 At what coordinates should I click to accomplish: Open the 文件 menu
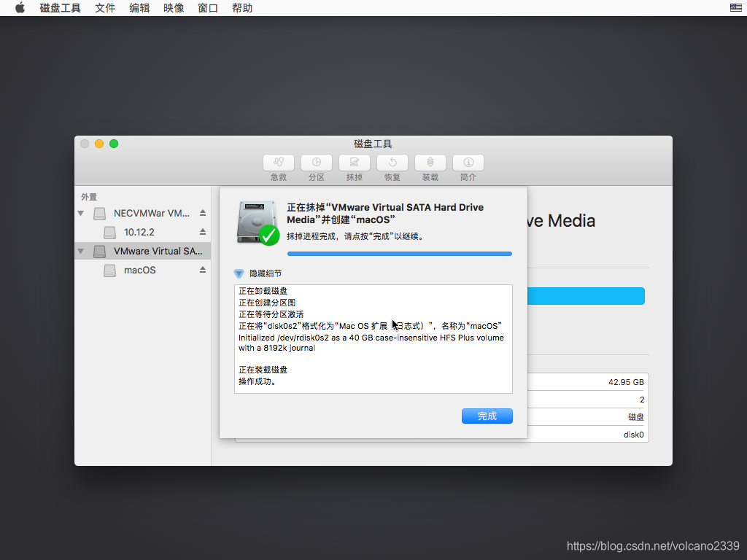coord(105,8)
